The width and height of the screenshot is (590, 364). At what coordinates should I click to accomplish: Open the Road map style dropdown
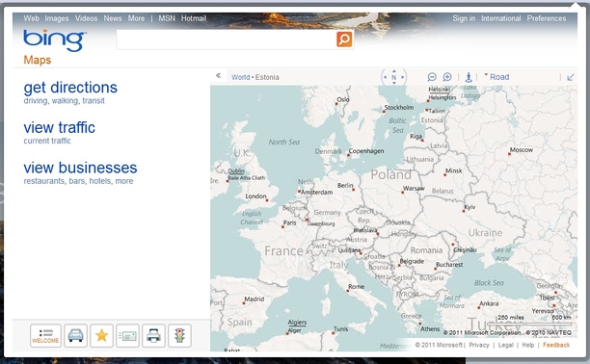(x=496, y=77)
